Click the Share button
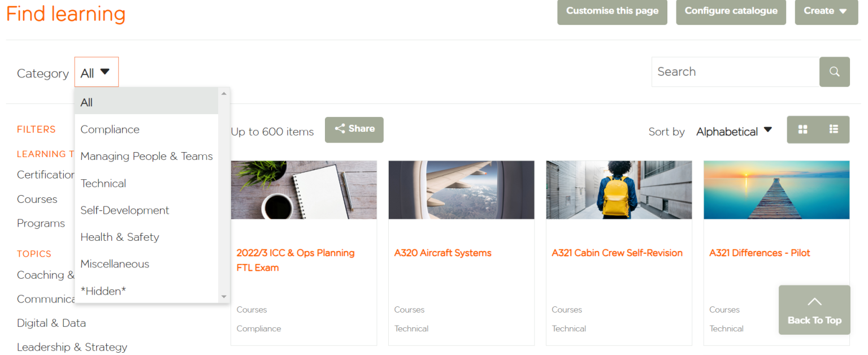This screenshot has height=355, width=868. pos(354,129)
